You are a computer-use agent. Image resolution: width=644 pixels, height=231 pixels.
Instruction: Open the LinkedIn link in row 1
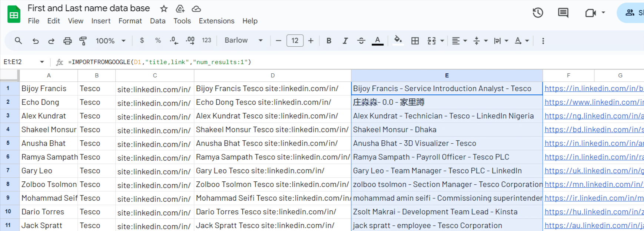click(593, 88)
